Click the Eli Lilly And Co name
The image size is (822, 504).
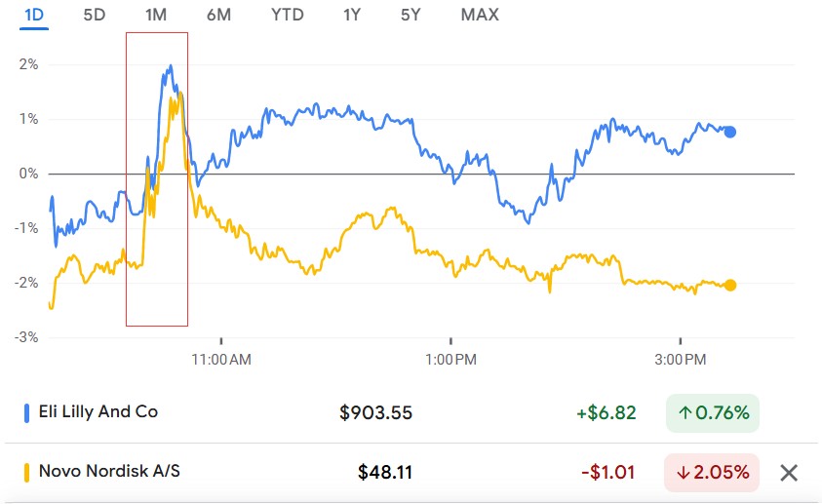tap(98, 411)
